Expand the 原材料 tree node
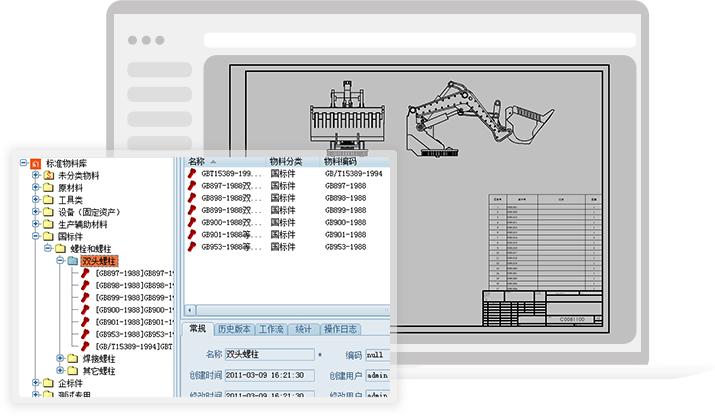This screenshot has width=715, height=416. click(36, 188)
